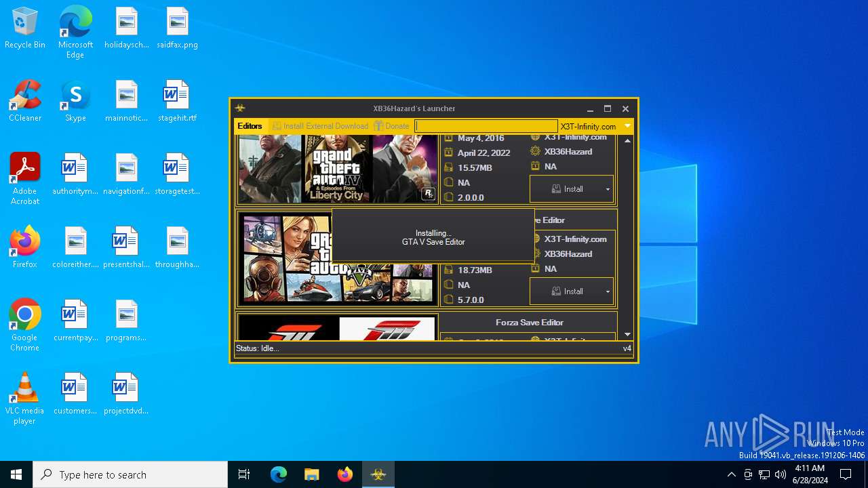Viewport: 868px width, 488px height.
Task: Click the 18.73MB file size text
Action: [x=475, y=270]
